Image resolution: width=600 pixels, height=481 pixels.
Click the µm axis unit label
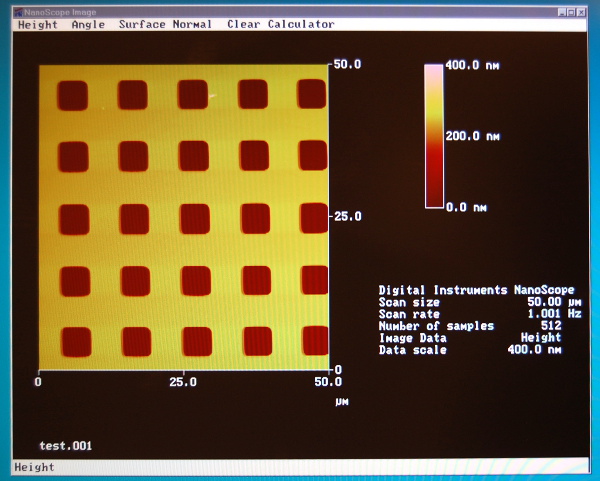click(342, 402)
